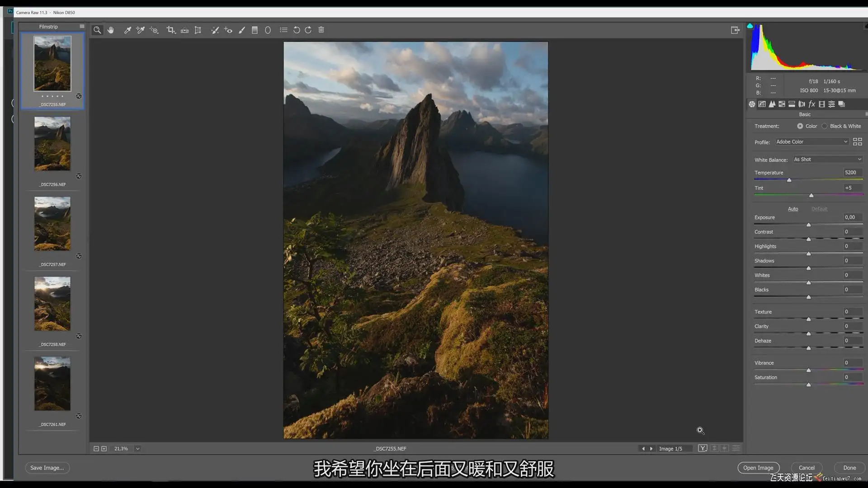Select the Radial Filter tool

point(268,30)
